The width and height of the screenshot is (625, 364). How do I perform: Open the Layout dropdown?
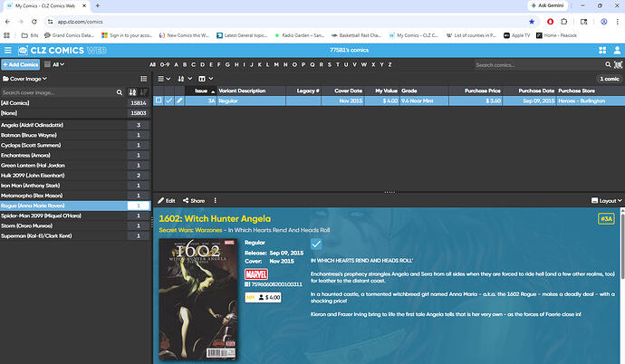point(606,201)
